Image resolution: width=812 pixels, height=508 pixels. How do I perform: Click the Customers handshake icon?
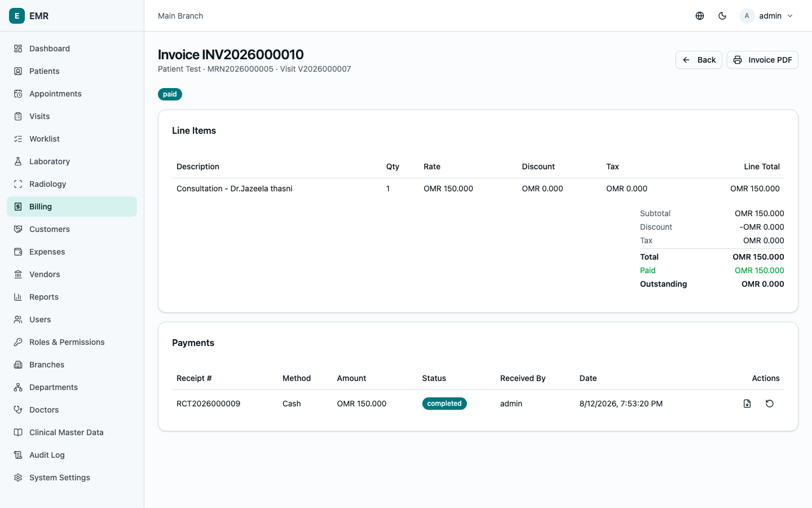18,229
